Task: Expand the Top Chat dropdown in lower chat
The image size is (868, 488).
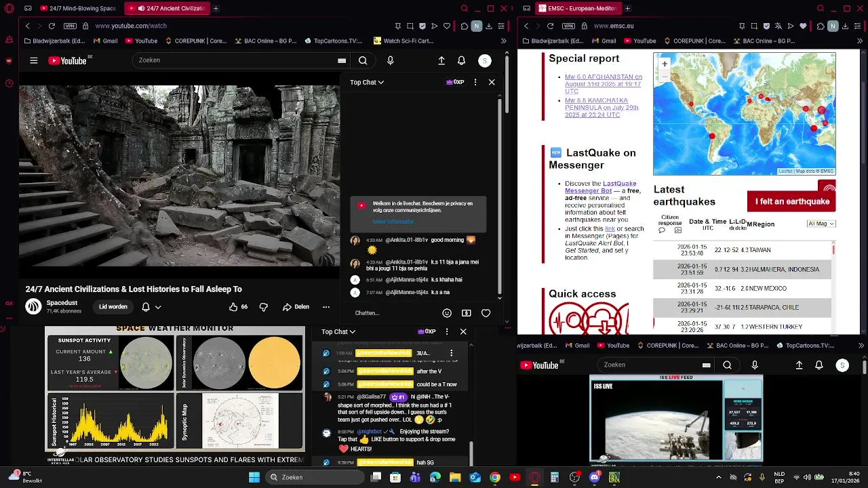Action: point(338,331)
